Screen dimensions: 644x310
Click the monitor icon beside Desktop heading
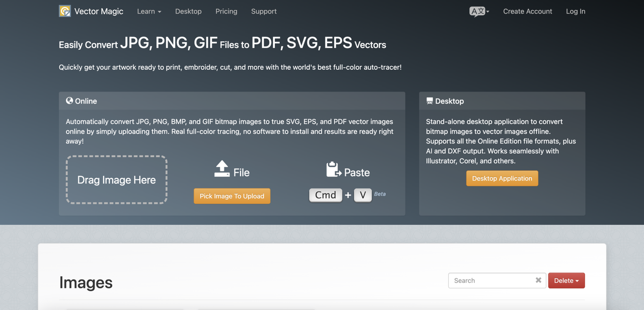point(430,100)
